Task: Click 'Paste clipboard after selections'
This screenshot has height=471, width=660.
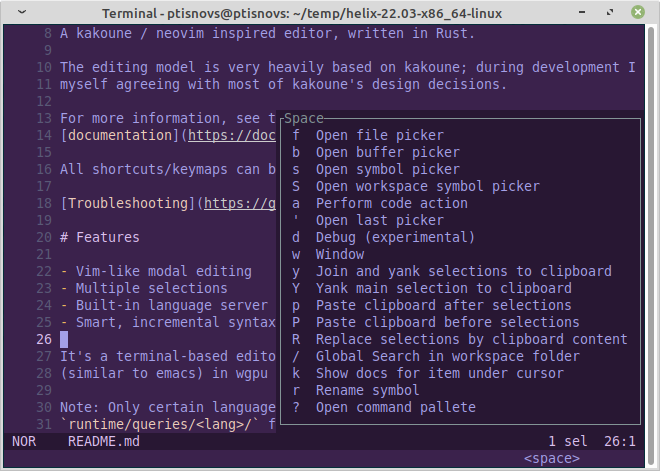Action: 431,305
